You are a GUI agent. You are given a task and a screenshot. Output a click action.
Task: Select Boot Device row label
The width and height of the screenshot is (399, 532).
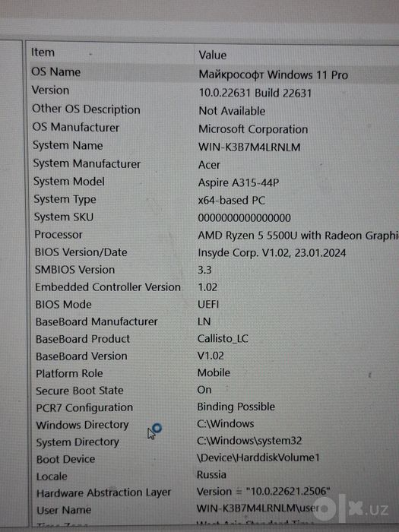[66, 459]
